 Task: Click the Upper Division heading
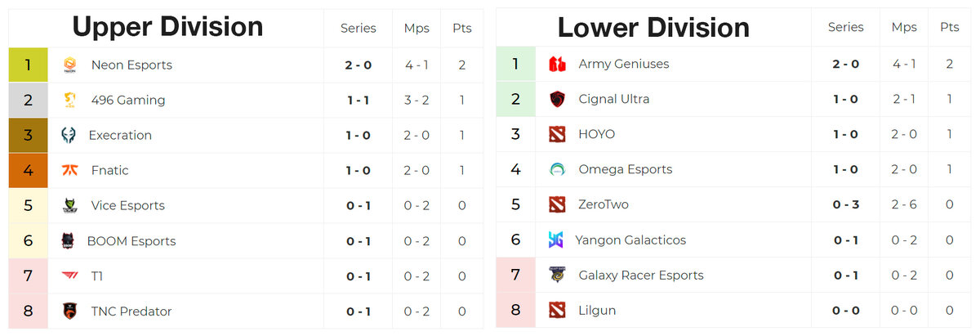point(167,27)
